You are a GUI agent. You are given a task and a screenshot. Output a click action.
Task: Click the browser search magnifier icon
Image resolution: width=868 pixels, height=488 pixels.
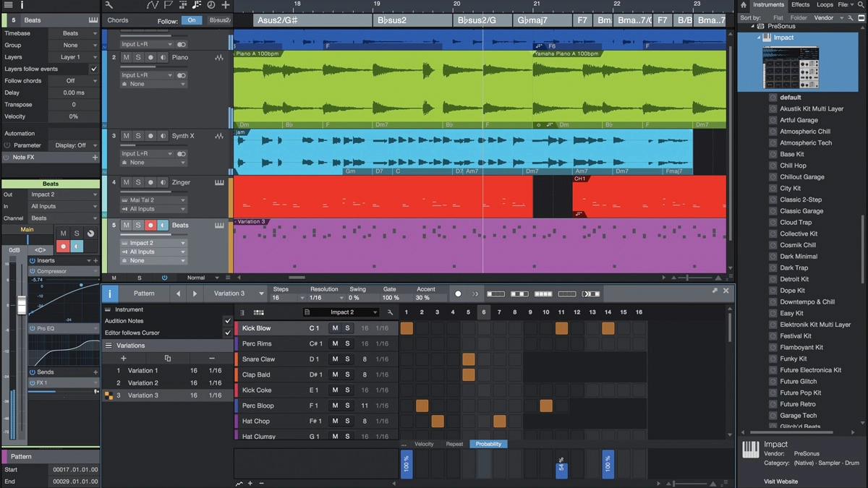click(862, 5)
